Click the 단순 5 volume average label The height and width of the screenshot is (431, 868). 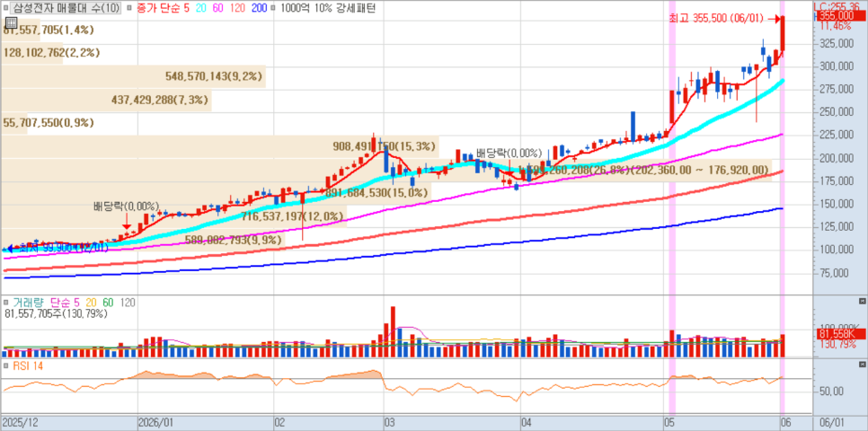[x=66, y=303]
